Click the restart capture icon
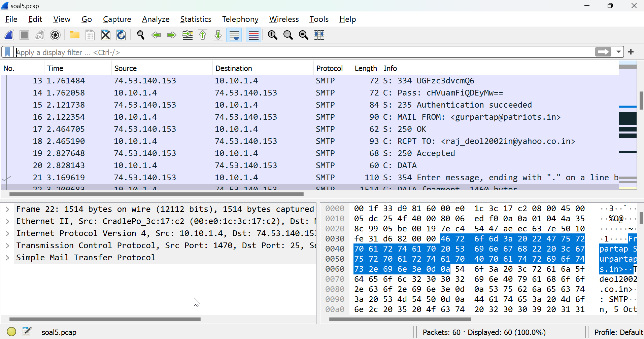 coord(39,35)
